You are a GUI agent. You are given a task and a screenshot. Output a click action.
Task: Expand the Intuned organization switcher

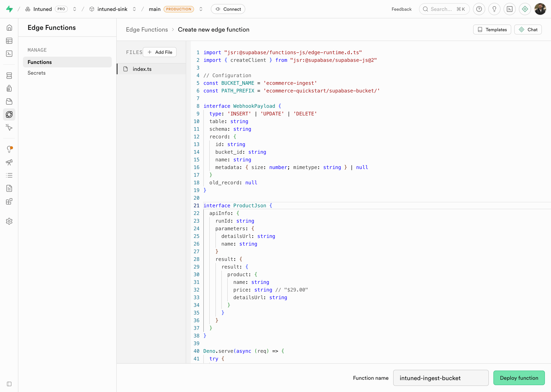coord(75,9)
